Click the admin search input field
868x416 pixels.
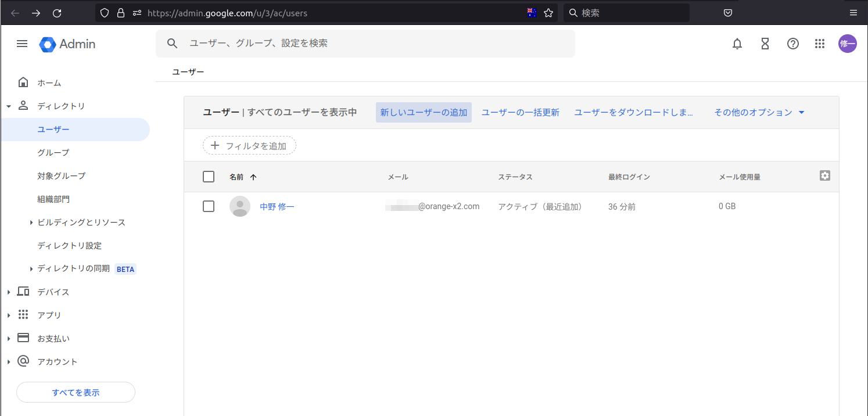coord(372,44)
